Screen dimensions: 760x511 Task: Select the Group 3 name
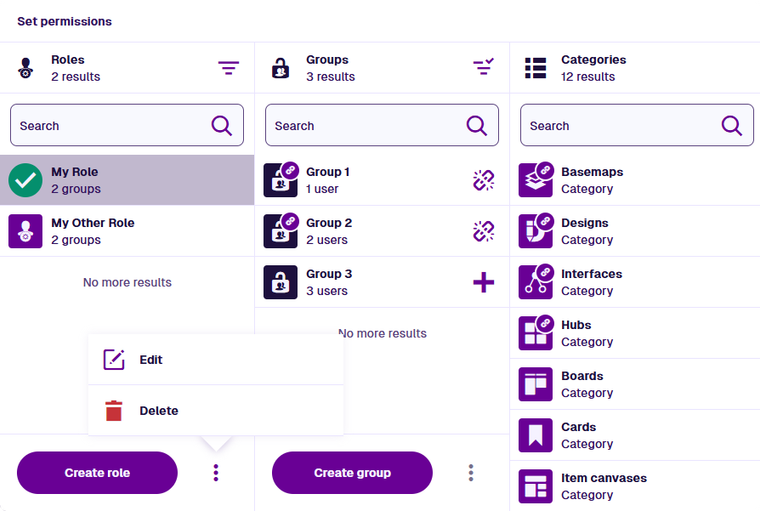[329, 274]
